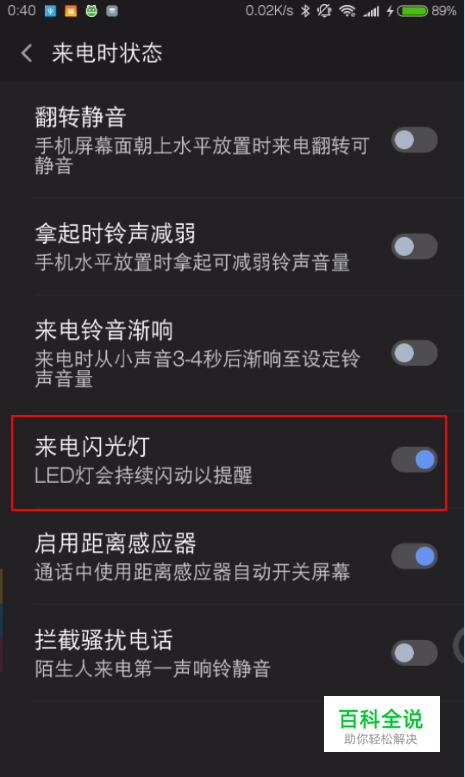Disable the 来电闪光灯 toggle
Screen dimensions: 465x777
coord(414,459)
